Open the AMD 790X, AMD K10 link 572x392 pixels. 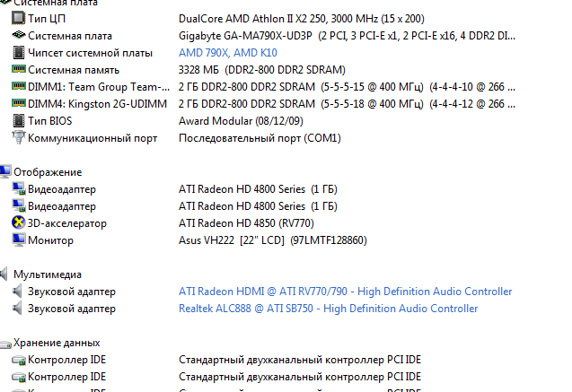pyautogui.click(x=228, y=53)
